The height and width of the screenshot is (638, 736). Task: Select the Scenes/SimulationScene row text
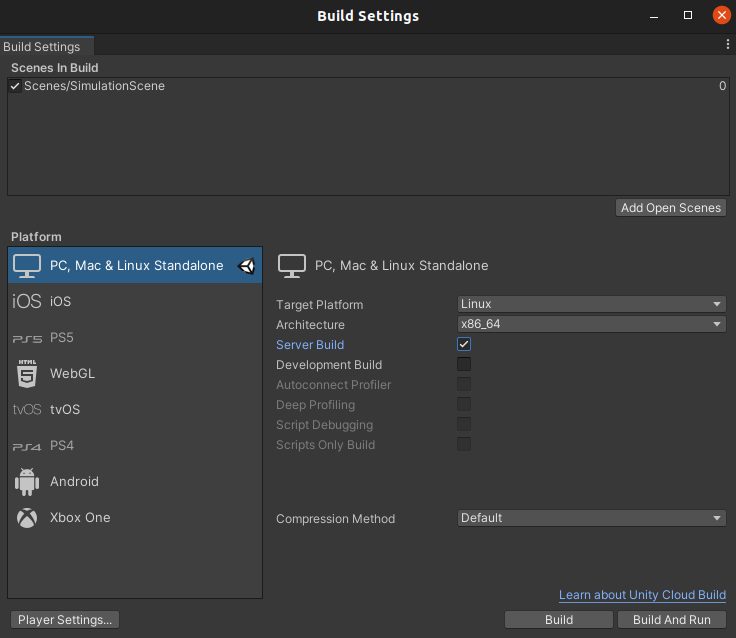pyautogui.click(x=94, y=86)
